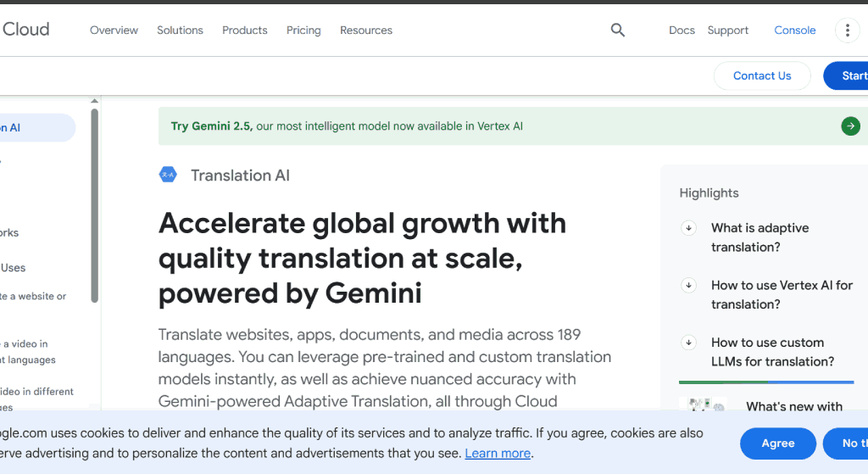Viewport: 868px width, 474px height.
Task: Click the green arrow on Gemini banner
Action: (850, 126)
